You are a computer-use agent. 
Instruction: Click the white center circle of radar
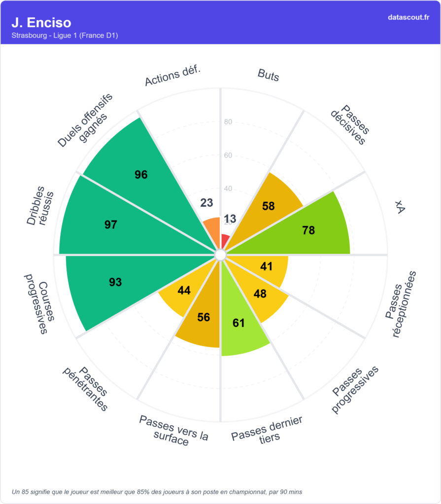(220, 255)
